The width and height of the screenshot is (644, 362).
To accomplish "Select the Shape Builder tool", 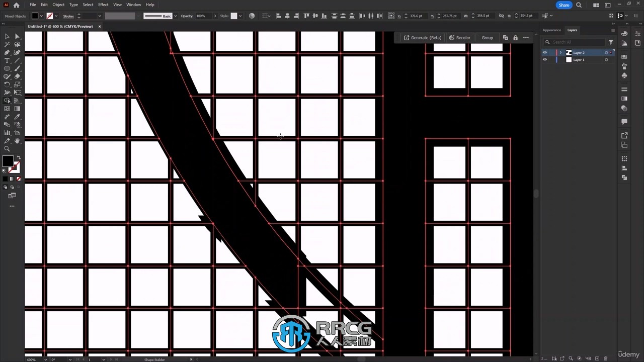I will pos(7,101).
